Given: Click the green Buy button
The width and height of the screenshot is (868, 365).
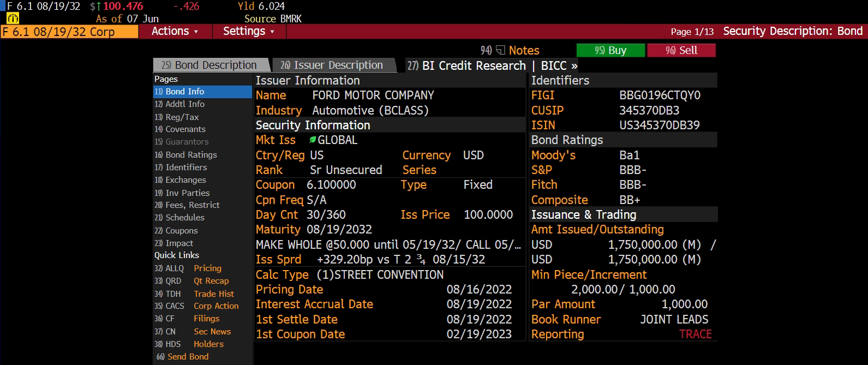Looking at the screenshot, I should 610,51.
